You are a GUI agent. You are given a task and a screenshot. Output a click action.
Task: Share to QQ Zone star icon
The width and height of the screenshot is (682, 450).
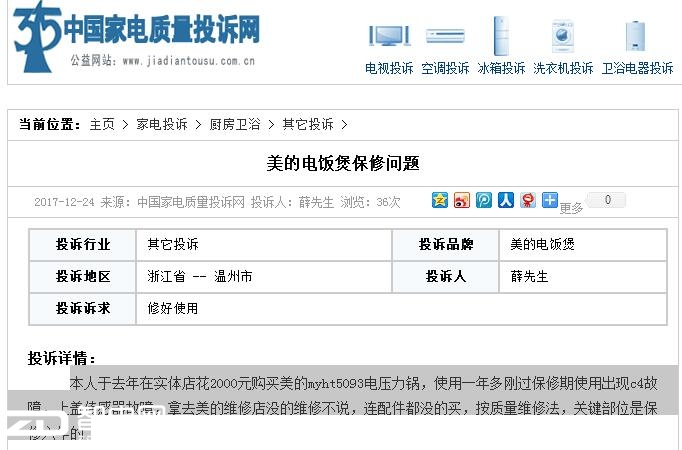(440, 200)
